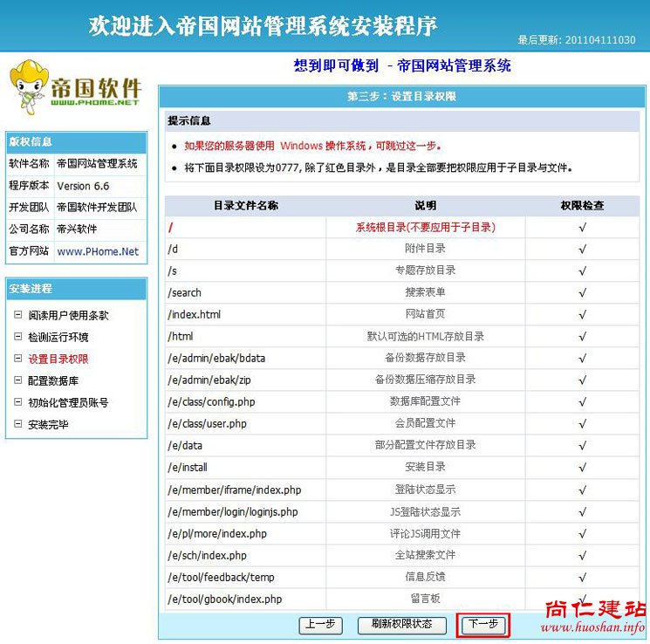Select 阅读用户使用条款 step in sidebar
This screenshot has width=650, height=644.
click(x=68, y=315)
